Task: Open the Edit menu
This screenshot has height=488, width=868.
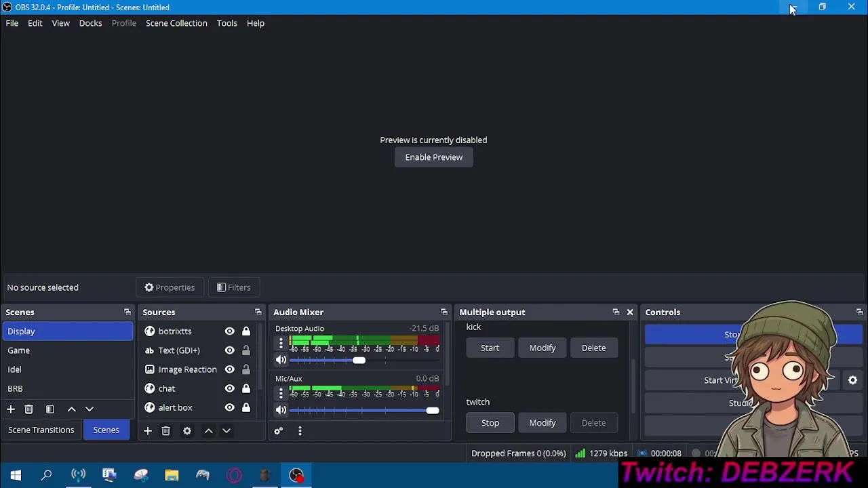Action: pyautogui.click(x=35, y=23)
